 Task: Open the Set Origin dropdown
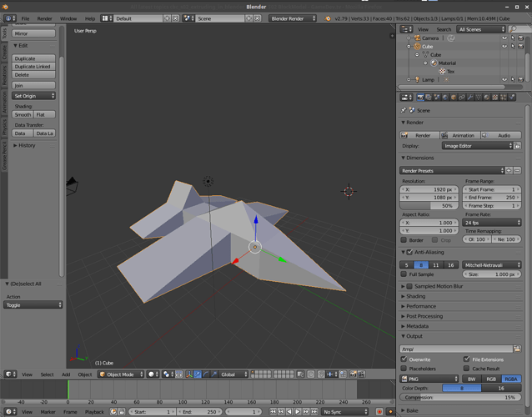[x=33, y=96]
